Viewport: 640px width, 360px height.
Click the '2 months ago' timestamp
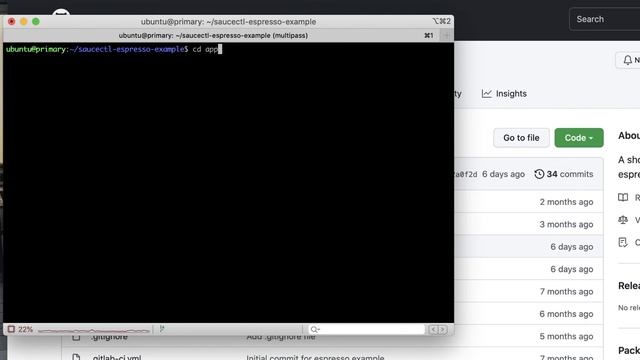point(566,202)
